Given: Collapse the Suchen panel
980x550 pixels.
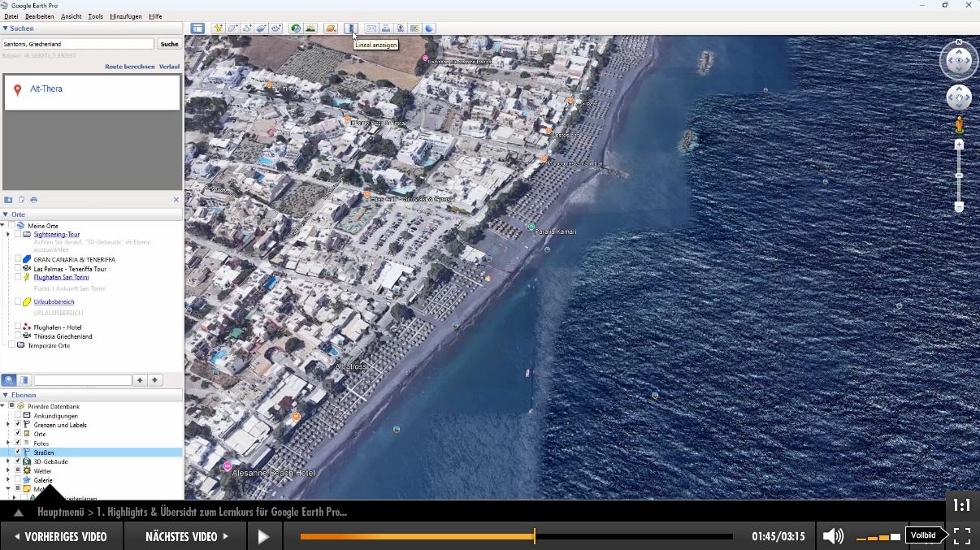Looking at the screenshot, I should (5, 28).
